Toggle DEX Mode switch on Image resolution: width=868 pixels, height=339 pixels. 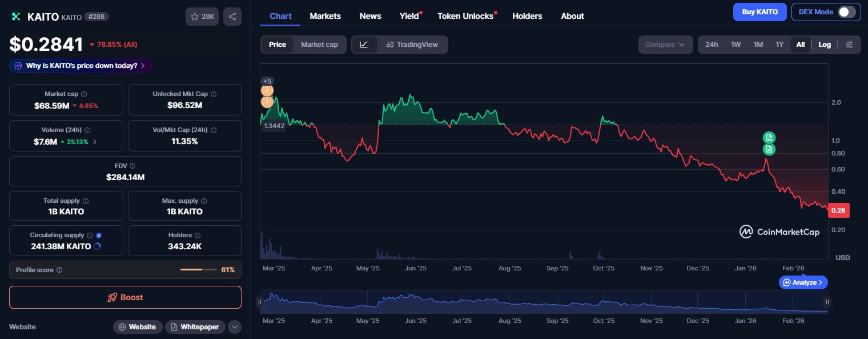tap(846, 12)
